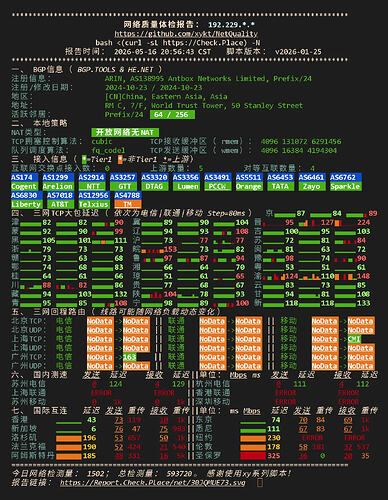Click the script version v2026-01-25

298,52
